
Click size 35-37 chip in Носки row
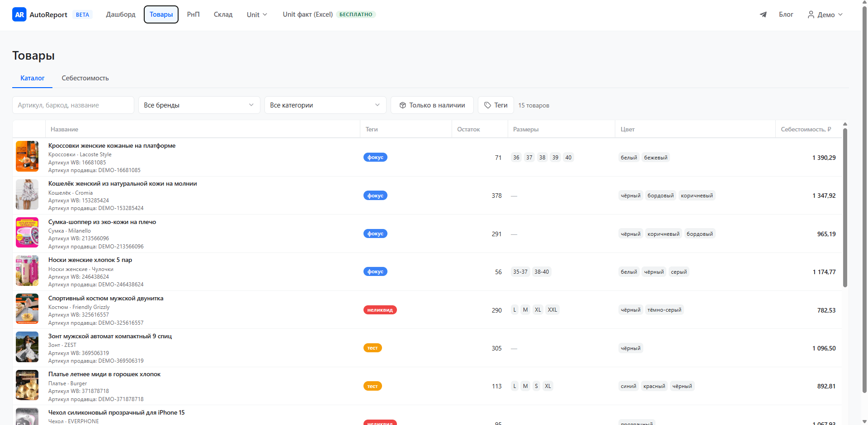pyautogui.click(x=520, y=272)
